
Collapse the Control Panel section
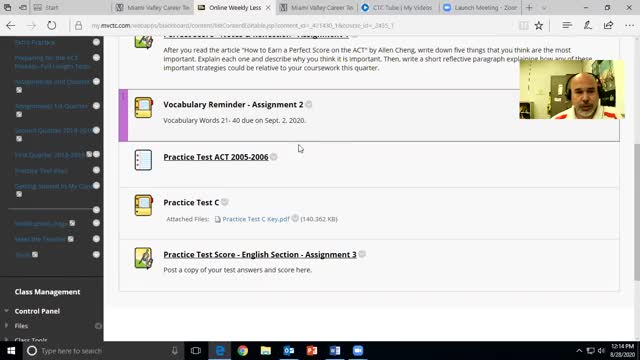coord(7,311)
